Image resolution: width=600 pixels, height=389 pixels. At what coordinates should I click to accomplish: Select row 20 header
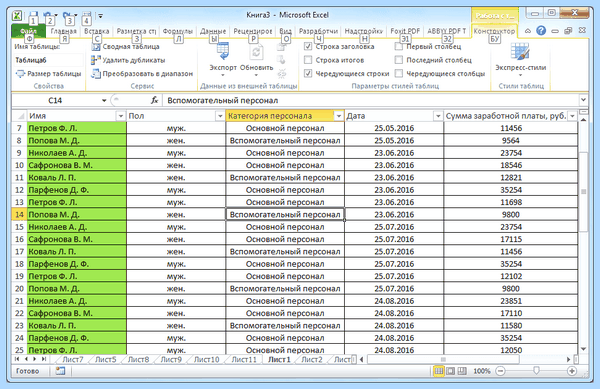19,288
